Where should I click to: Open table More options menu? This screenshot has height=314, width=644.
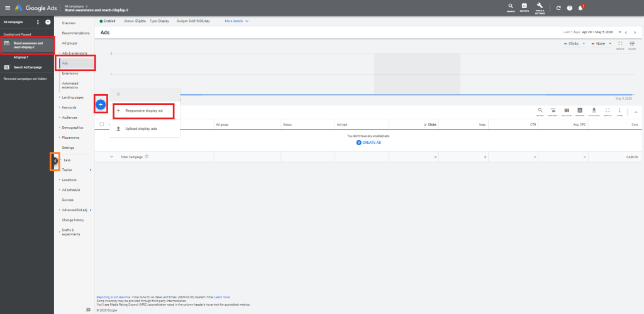(x=619, y=112)
